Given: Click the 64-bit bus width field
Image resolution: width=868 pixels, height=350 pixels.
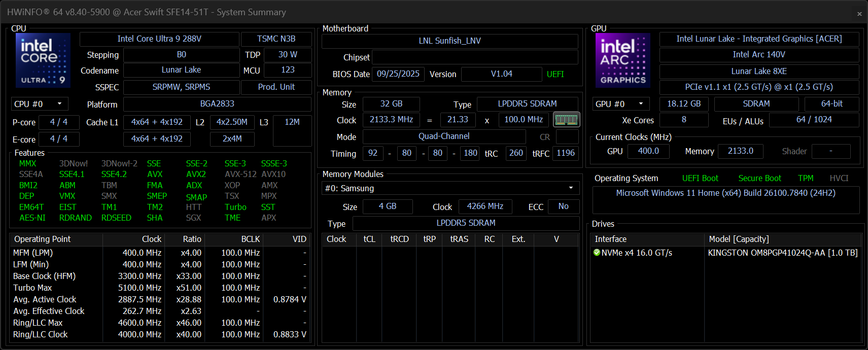Looking at the screenshot, I should pos(832,104).
